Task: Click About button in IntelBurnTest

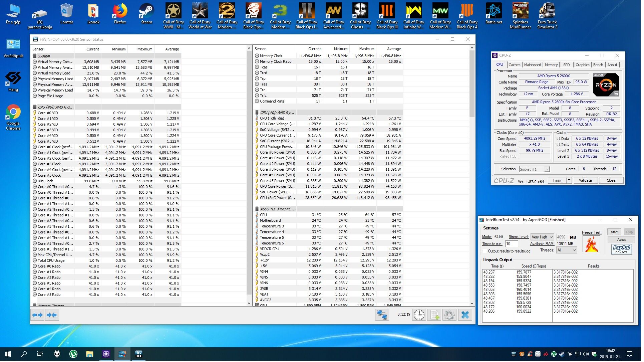Action: [625, 241]
